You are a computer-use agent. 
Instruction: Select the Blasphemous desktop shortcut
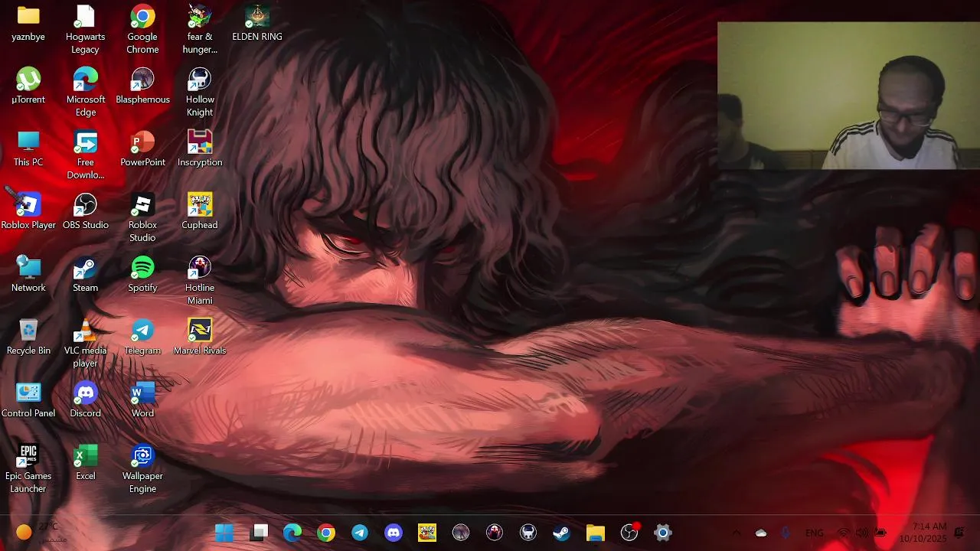tap(142, 86)
